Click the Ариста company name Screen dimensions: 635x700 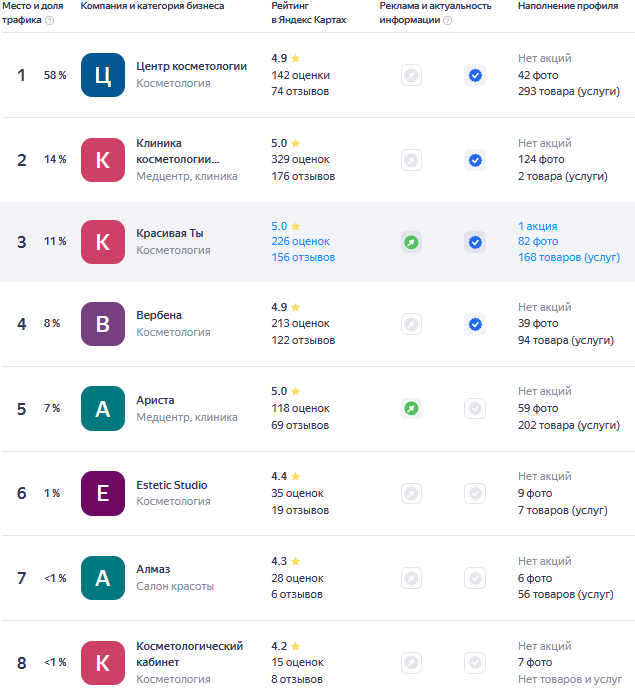click(x=155, y=400)
